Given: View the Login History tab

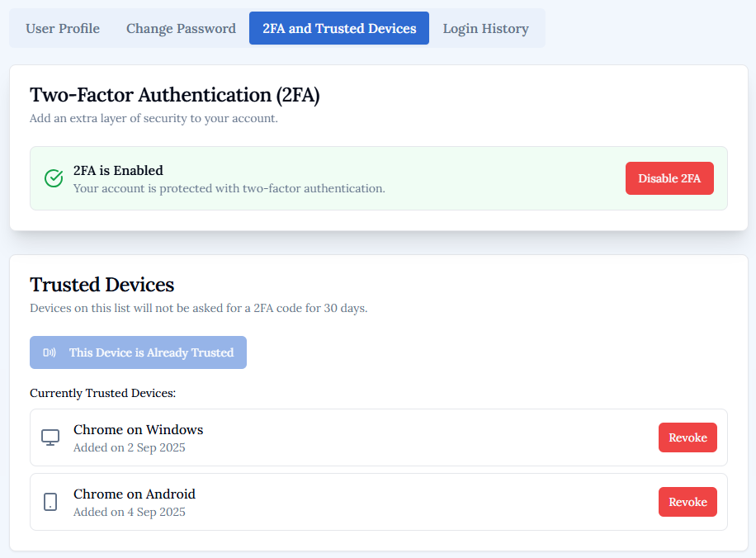Looking at the screenshot, I should point(485,28).
